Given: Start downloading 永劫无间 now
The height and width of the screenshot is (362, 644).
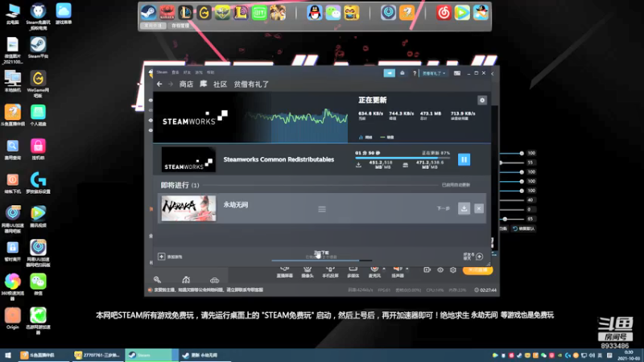Looking at the screenshot, I should point(464,208).
